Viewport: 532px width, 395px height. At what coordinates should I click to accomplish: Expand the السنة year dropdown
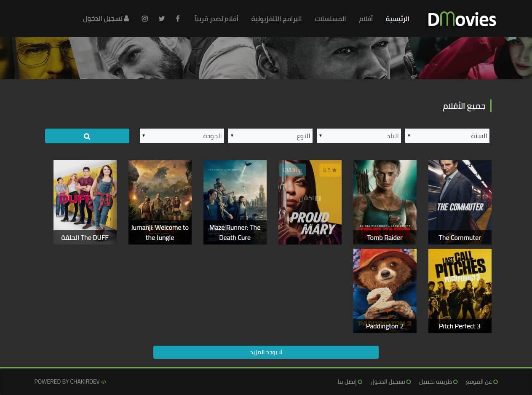[x=447, y=136]
